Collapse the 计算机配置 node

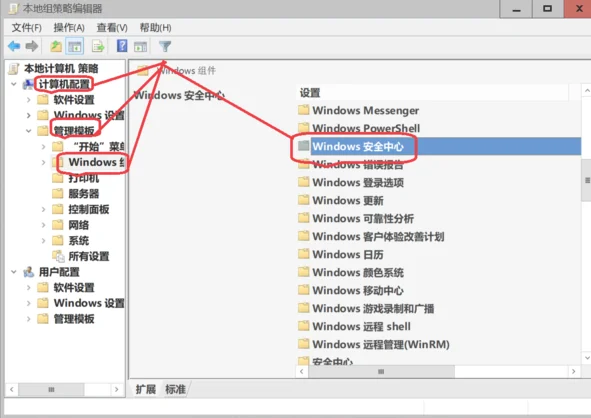(14, 84)
